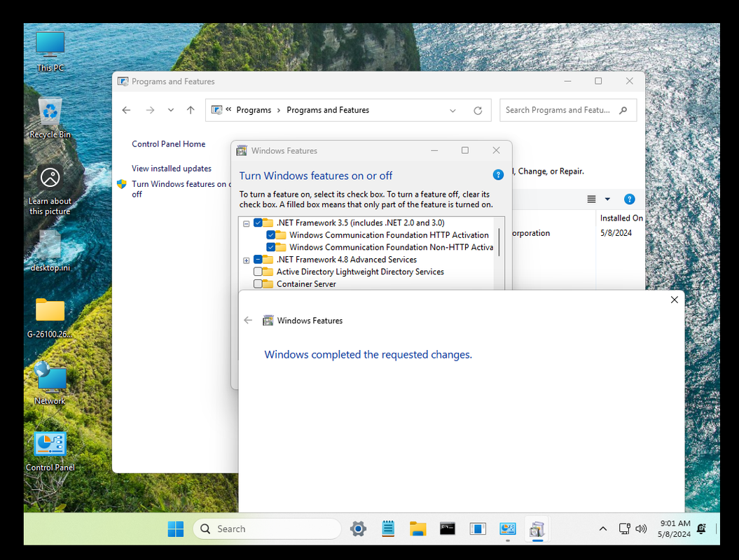The image size is (739, 560).
Task: Check the Container Server checkbox
Action: tap(258, 284)
